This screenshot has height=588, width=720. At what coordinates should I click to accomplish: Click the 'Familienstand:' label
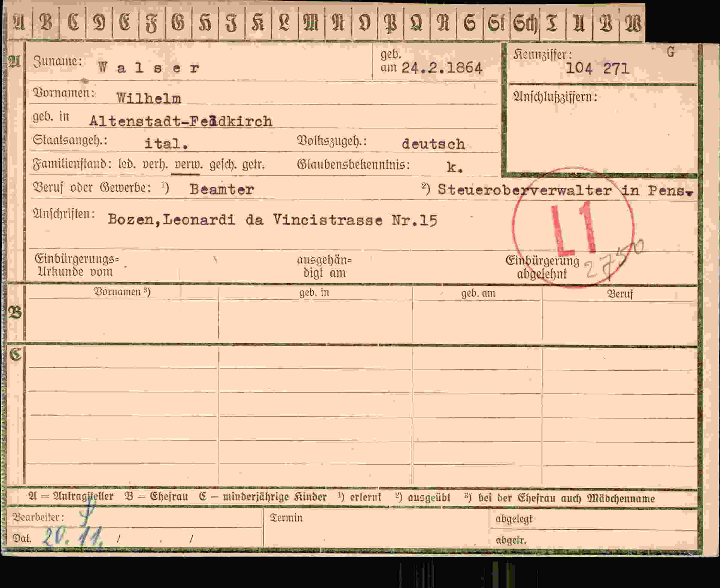(x=72, y=164)
